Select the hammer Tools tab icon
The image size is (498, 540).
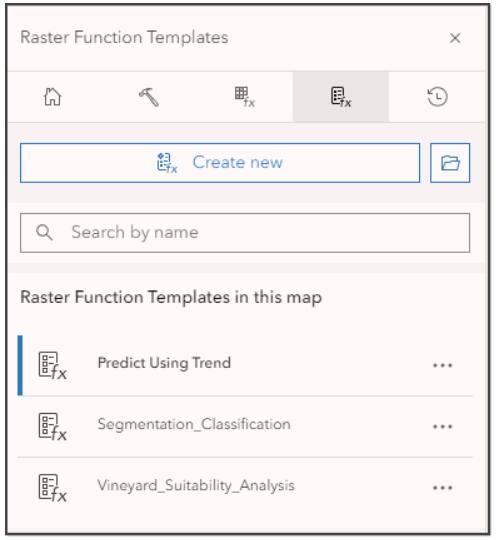point(149,97)
